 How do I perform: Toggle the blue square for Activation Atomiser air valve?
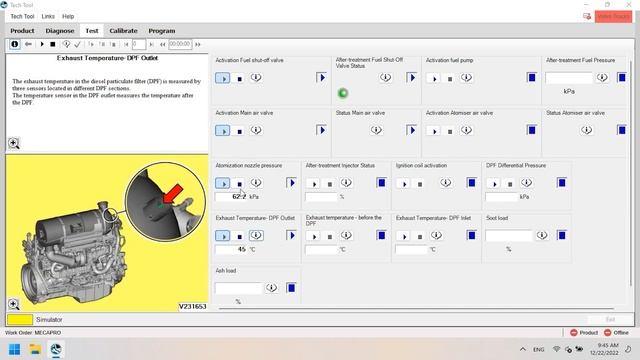coord(531,130)
